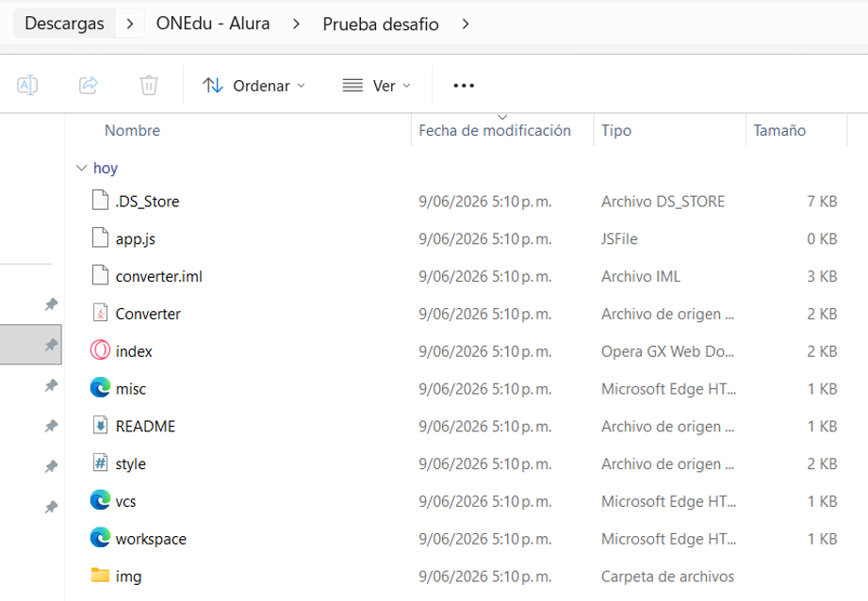Select the vcs file name
The image size is (868, 601).
(x=125, y=502)
